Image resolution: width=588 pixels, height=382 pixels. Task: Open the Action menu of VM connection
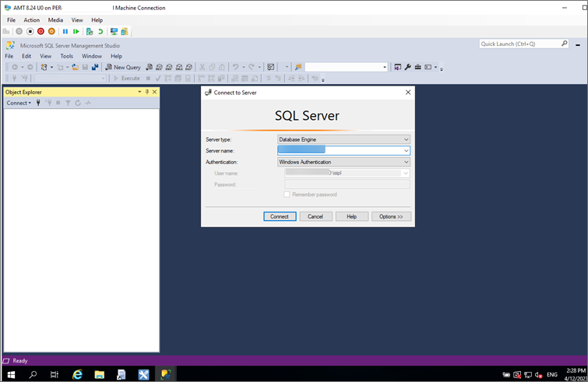coord(31,20)
